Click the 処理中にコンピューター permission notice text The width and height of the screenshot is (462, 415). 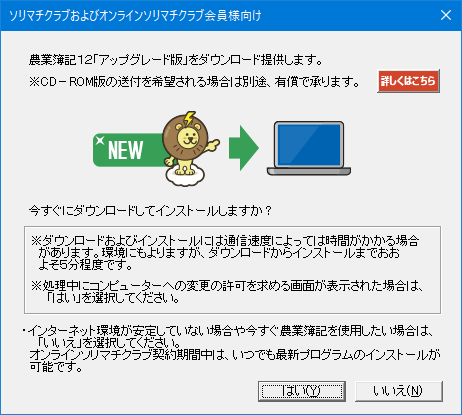click(x=227, y=292)
